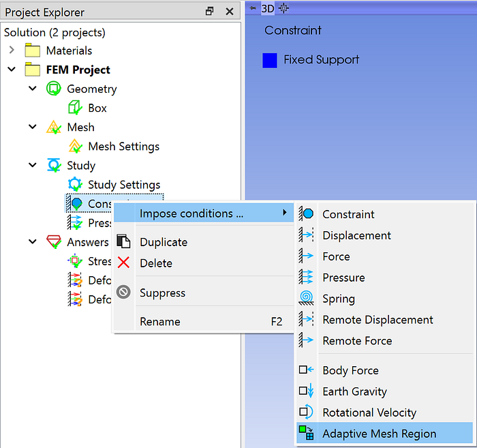Collapse the Answers branch

pyautogui.click(x=33, y=241)
